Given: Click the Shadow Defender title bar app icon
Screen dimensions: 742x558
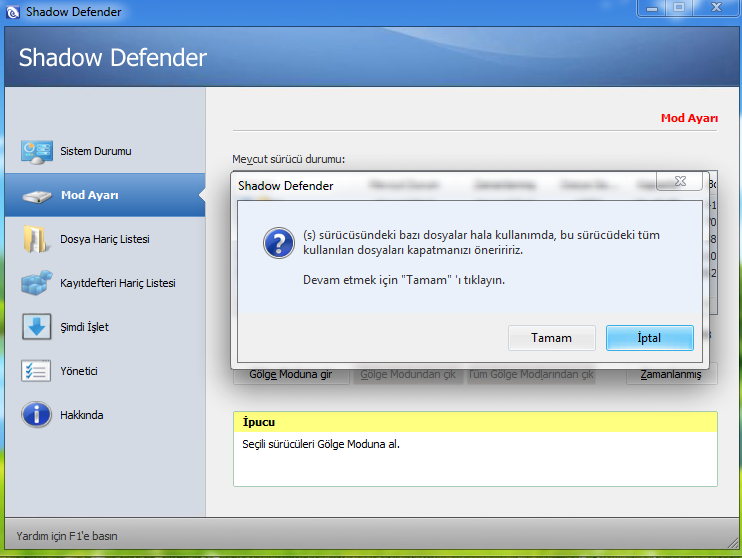Looking at the screenshot, I should point(13,12).
